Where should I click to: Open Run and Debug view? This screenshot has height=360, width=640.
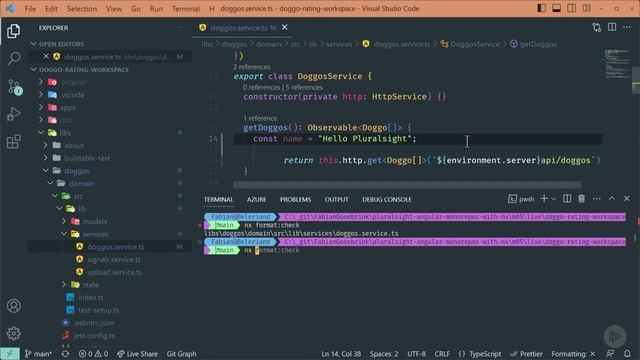[x=13, y=114]
